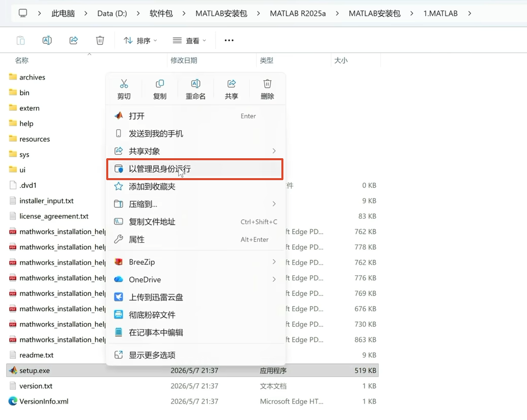The image size is (527, 420).
Task: Click the star icon for 添加到收藏夹
Action: (118, 186)
